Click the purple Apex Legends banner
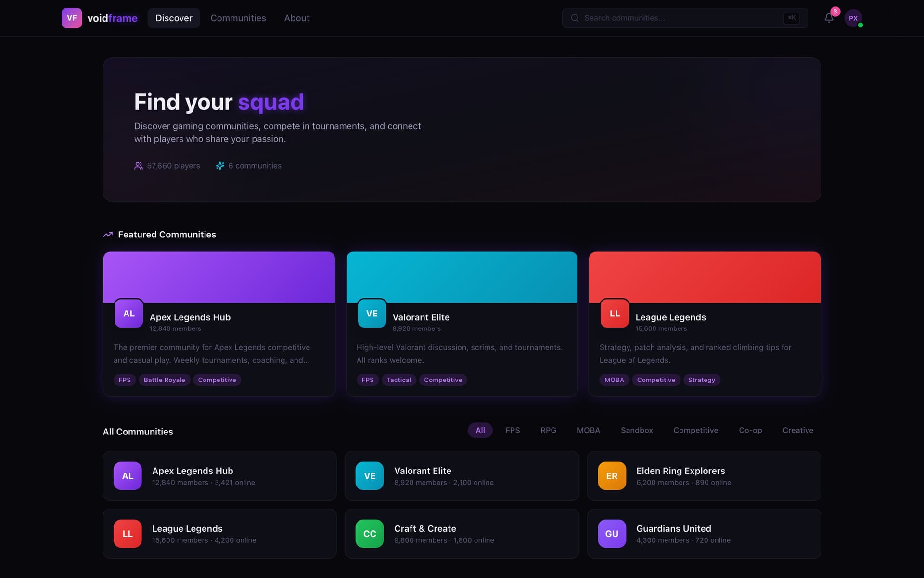This screenshot has height=578, width=924. click(219, 277)
